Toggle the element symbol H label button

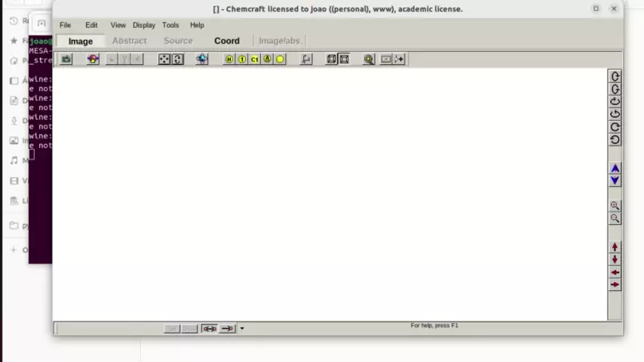pos(229,59)
